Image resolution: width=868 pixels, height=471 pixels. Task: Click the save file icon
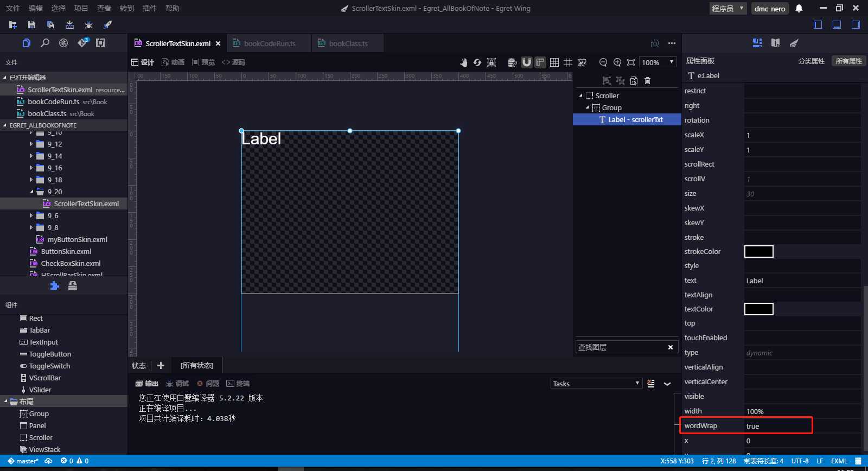click(31, 25)
